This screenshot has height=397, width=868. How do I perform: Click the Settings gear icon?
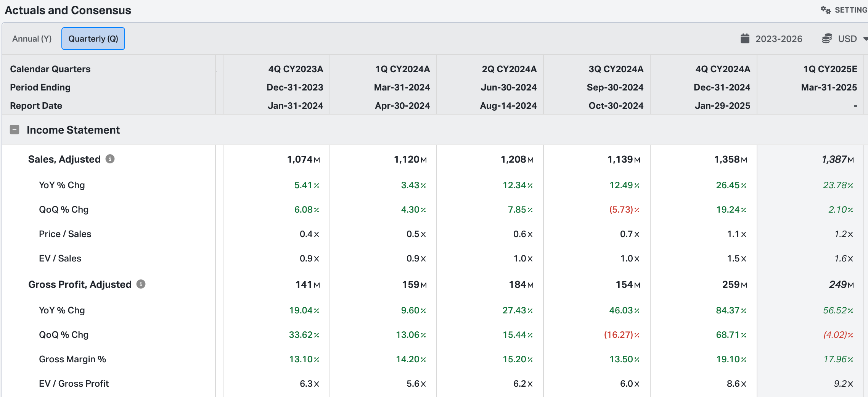coord(826,10)
